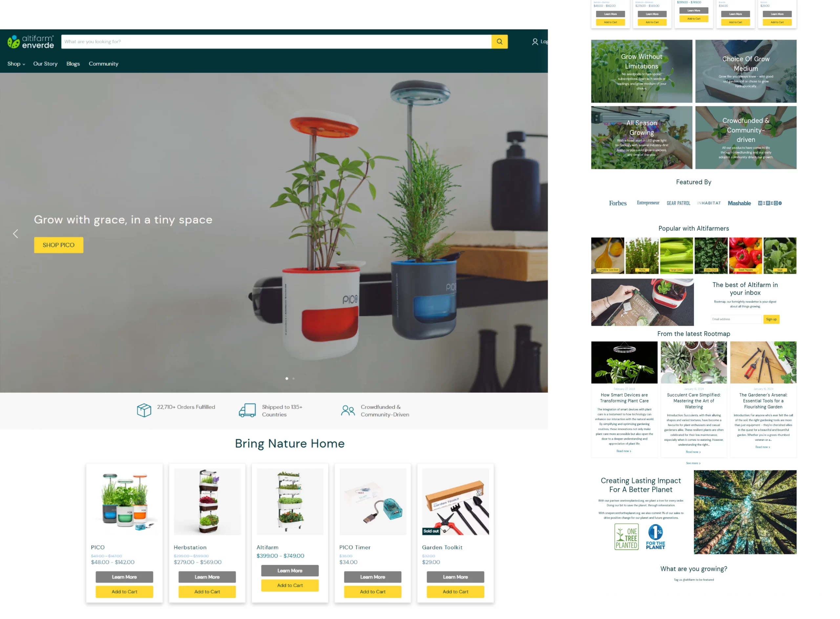Expand the Shop dropdown menu

(x=16, y=64)
